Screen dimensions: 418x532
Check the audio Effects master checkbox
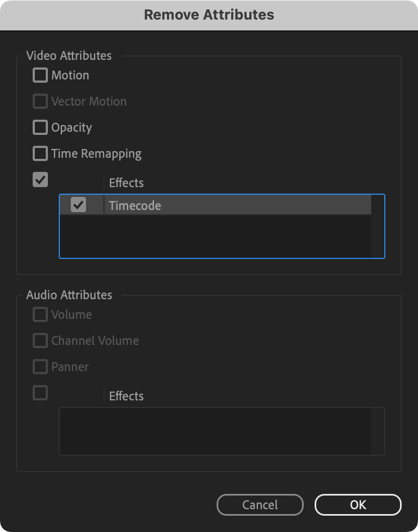click(40, 393)
